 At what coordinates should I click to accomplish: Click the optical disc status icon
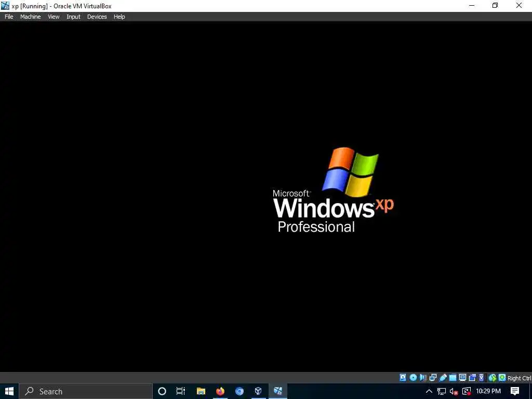coord(413,378)
